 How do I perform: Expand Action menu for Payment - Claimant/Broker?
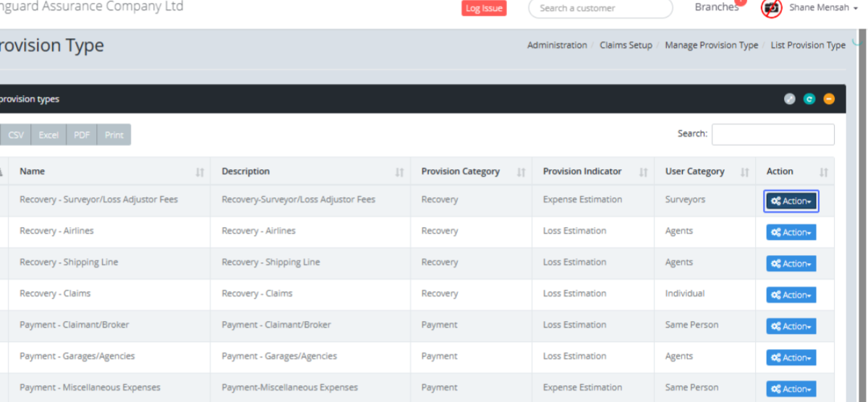click(791, 326)
